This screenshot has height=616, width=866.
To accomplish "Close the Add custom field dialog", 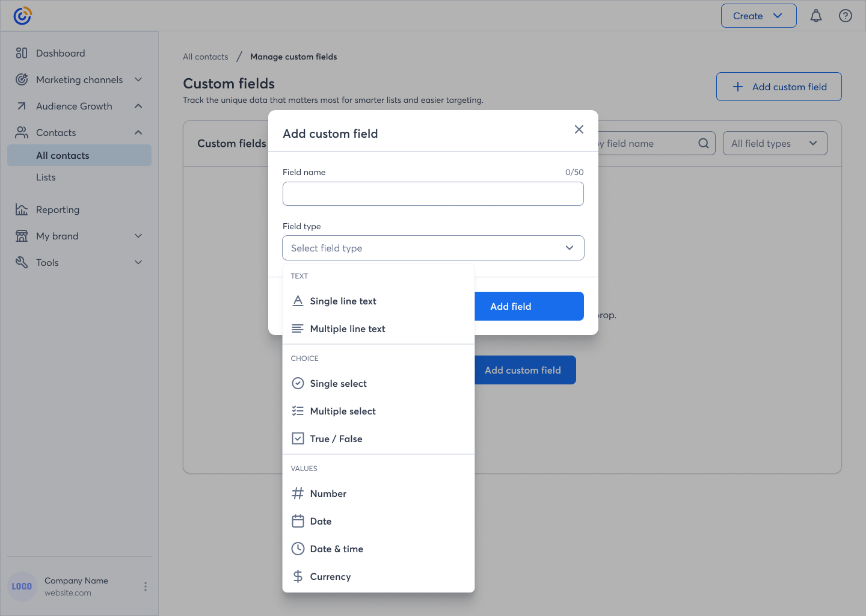I will (579, 129).
